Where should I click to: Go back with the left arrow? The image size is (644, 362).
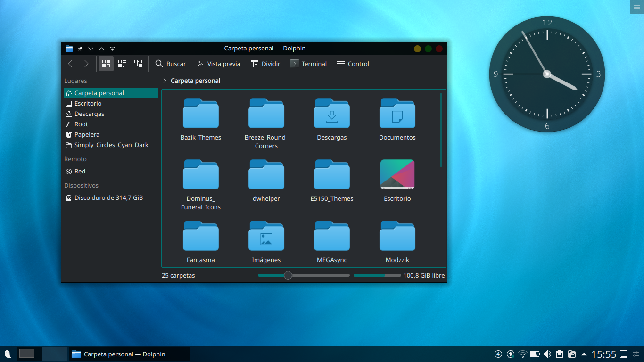click(70, 64)
